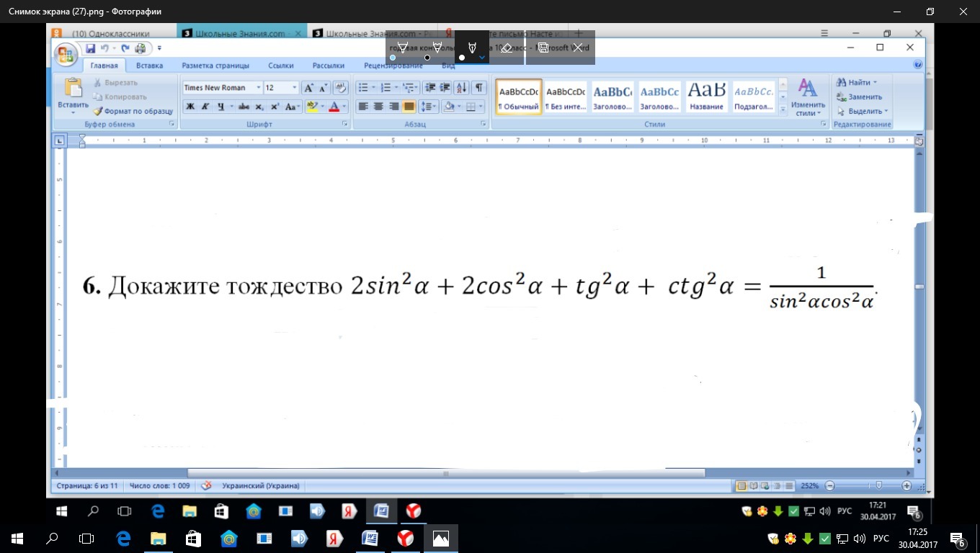This screenshot has width=980, height=553.
Task: Toggle underline (Ч) formatting
Action: tap(221, 107)
